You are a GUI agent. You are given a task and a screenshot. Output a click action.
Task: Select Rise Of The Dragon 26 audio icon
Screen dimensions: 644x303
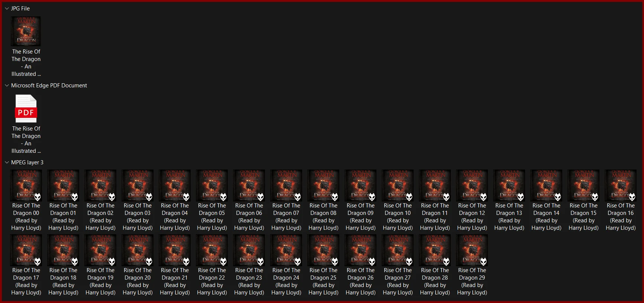click(360, 250)
